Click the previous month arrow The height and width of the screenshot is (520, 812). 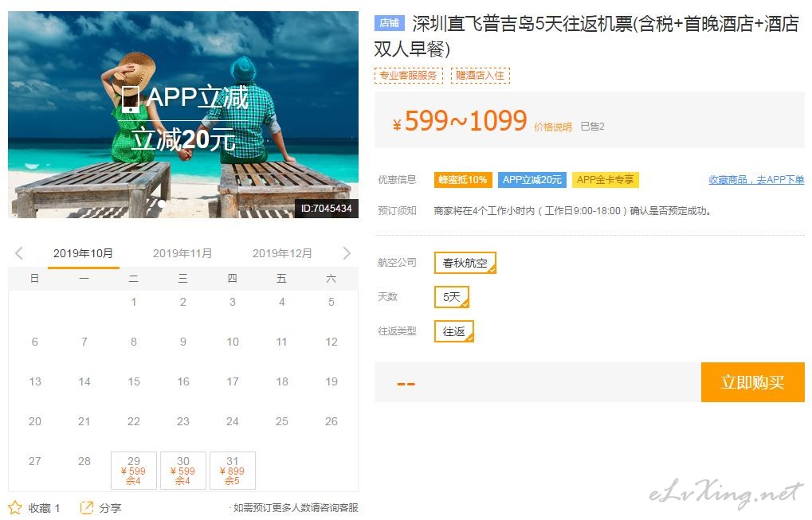19,253
